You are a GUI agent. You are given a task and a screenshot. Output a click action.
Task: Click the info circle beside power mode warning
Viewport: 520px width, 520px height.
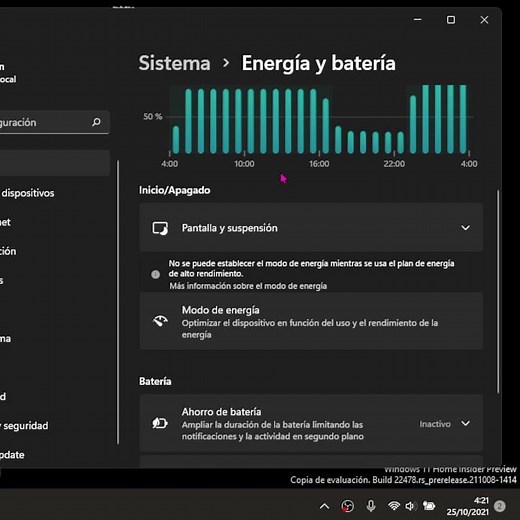click(x=155, y=274)
